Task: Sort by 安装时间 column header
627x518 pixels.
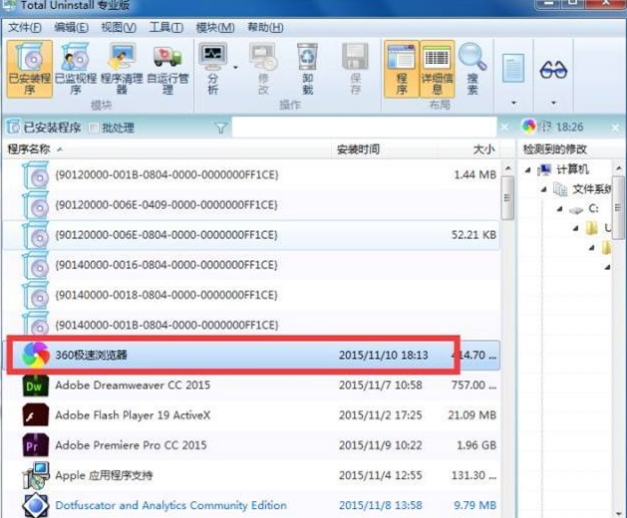Action: (x=358, y=149)
